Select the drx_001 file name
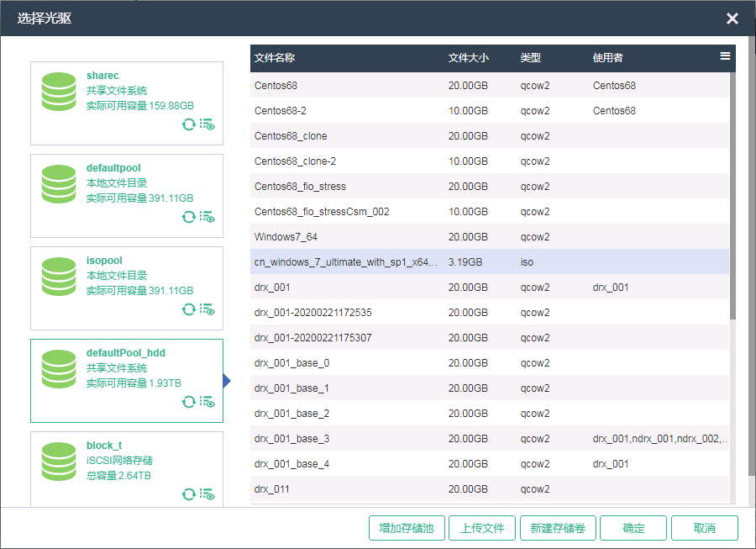756x549 pixels. click(272, 288)
